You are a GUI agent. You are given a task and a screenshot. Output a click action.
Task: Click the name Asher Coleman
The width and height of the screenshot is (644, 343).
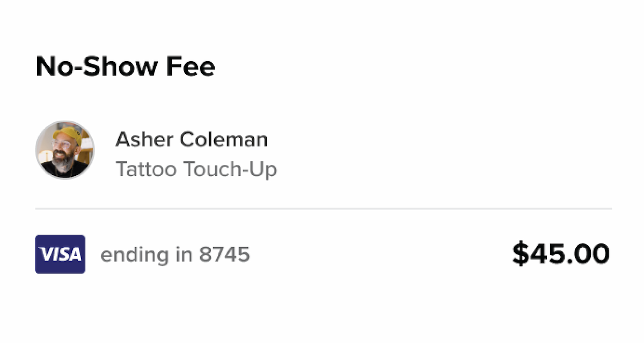click(192, 140)
